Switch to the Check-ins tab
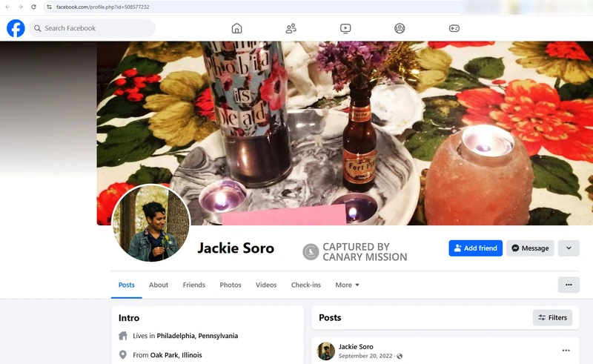593x364 pixels. coord(306,285)
